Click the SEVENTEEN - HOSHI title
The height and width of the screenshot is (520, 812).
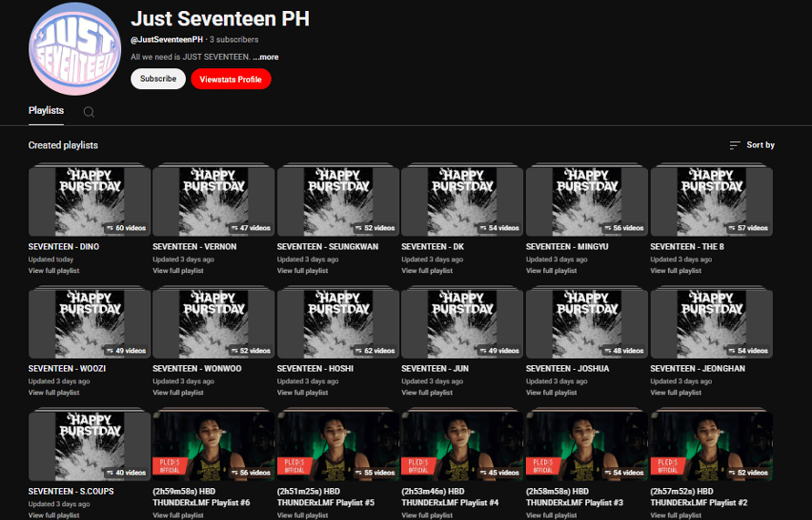(315, 369)
